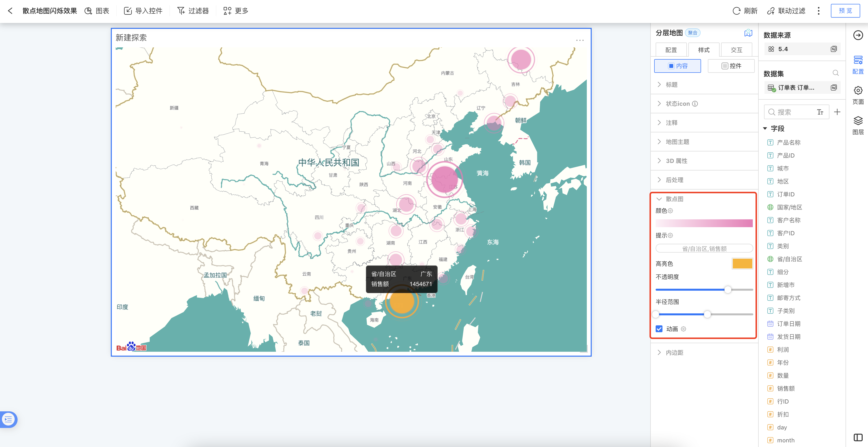
Task: Click the 预览 preview button
Action: 845,11
